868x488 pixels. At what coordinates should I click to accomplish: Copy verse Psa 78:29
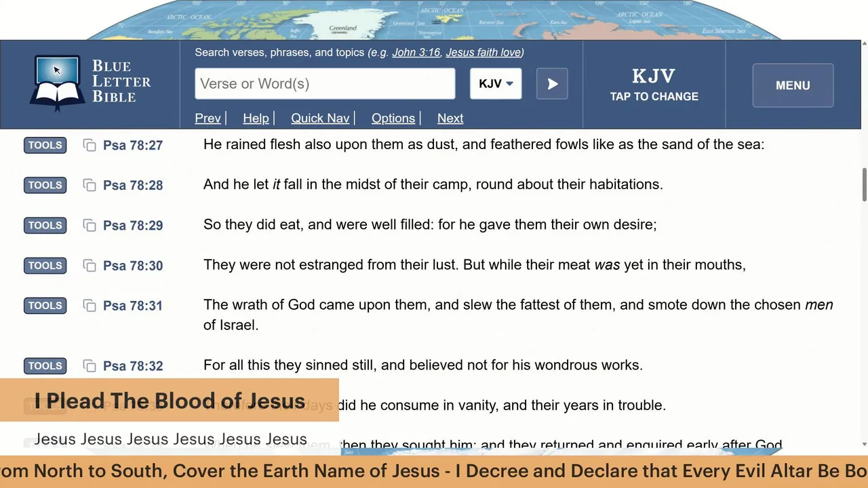coord(90,225)
